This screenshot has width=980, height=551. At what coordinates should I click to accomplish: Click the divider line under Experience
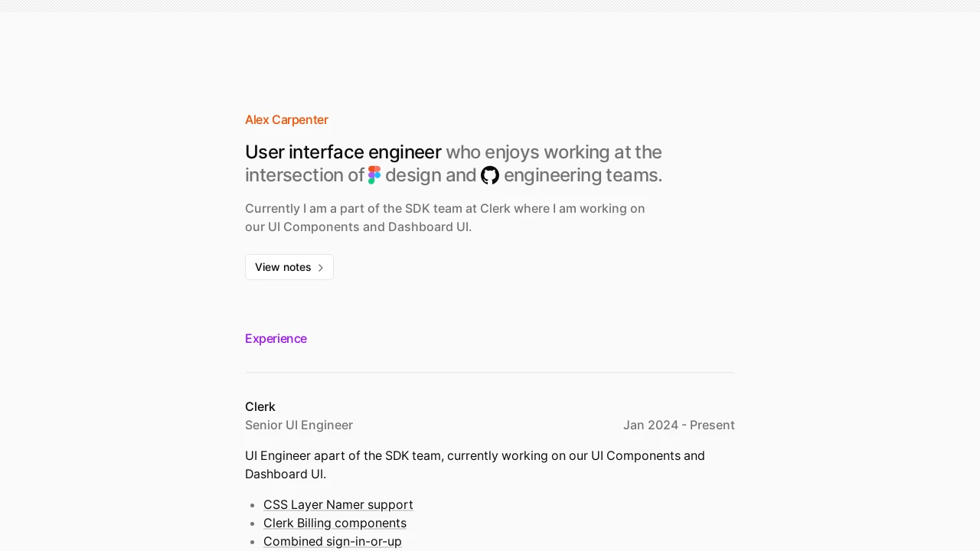490,372
